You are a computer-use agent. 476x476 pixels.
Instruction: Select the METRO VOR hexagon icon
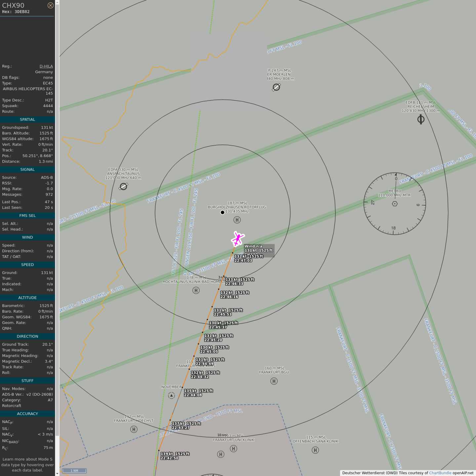(x=395, y=204)
